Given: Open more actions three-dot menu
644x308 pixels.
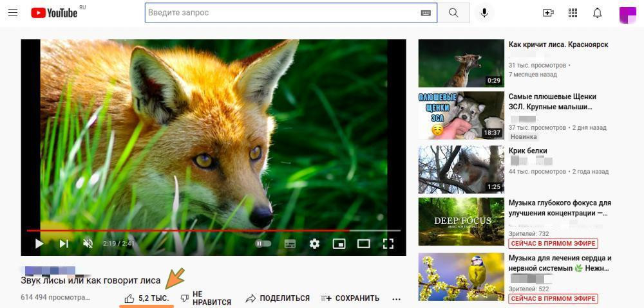Looking at the screenshot, I should [x=396, y=299].
